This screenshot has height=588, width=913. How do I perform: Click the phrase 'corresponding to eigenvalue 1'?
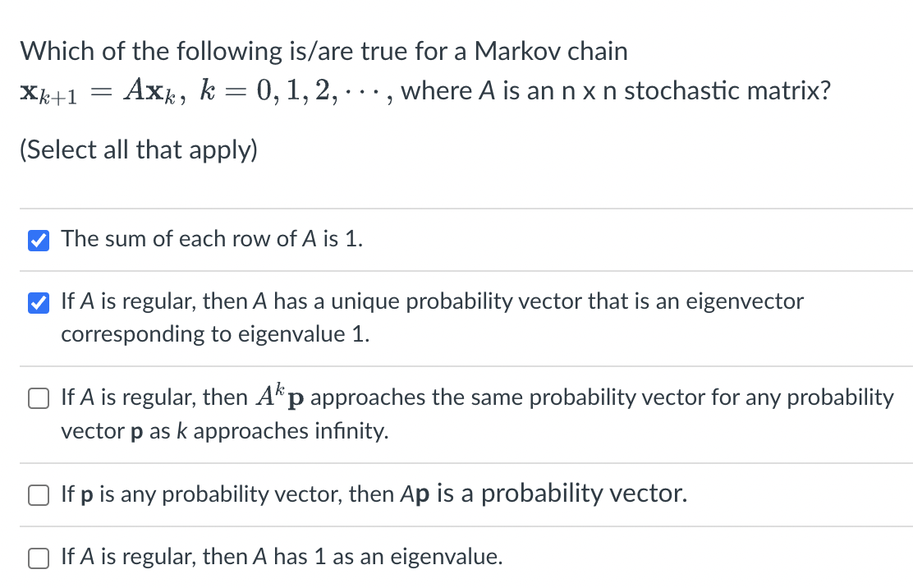pyautogui.click(x=213, y=334)
